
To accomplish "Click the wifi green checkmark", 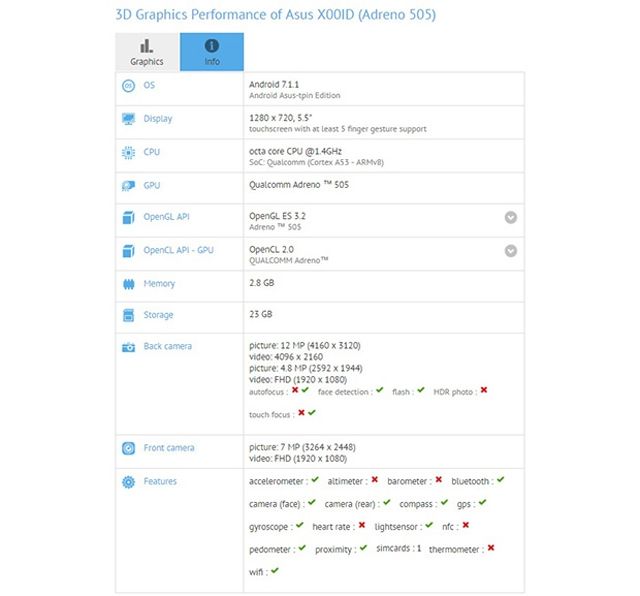I will click(x=275, y=571).
